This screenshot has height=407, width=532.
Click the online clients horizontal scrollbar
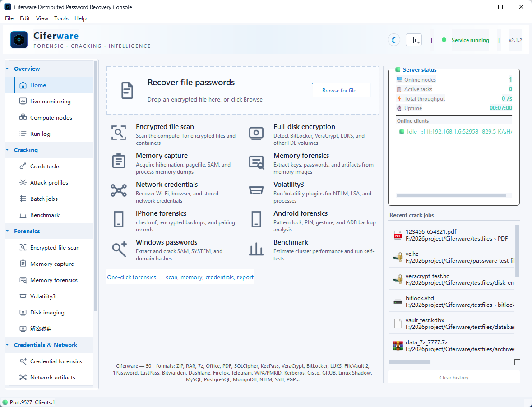tap(451, 195)
